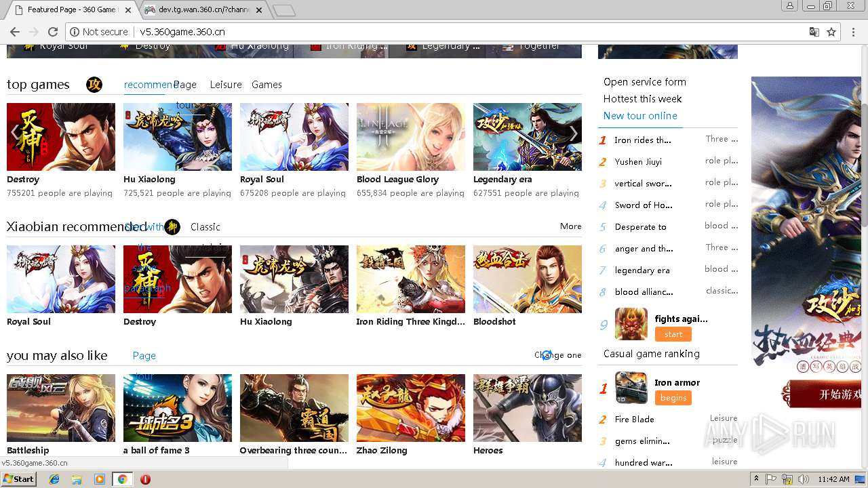
Task: Click the left carousel arrow in top games
Action: coord(15,133)
